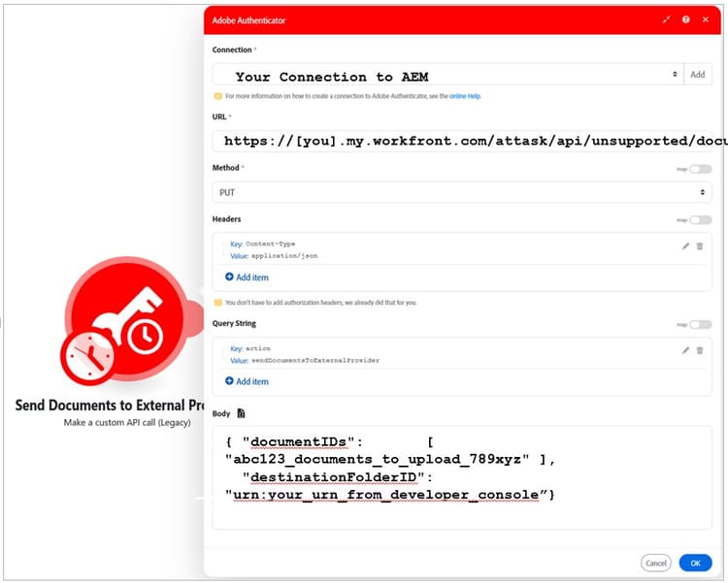Click the Content-Type header key text
The height and width of the screenshot is (583, 728).
[270, 243]
